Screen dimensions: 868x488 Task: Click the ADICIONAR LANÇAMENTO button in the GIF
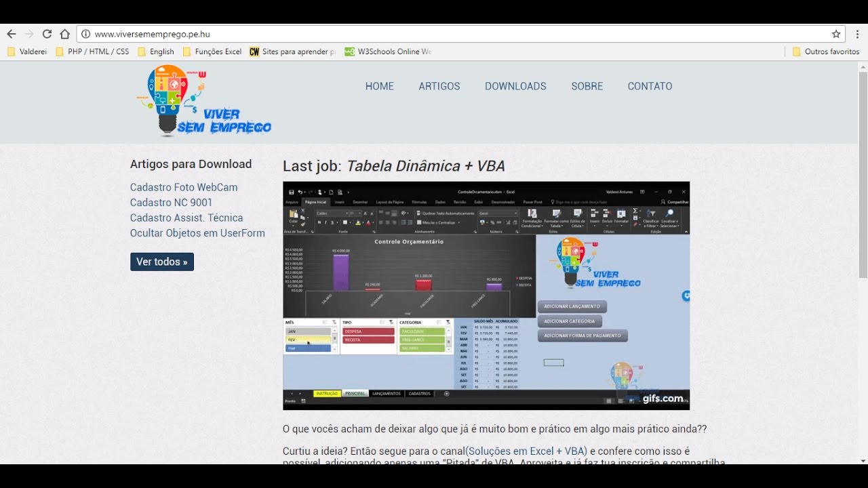[x=572, y=306]
